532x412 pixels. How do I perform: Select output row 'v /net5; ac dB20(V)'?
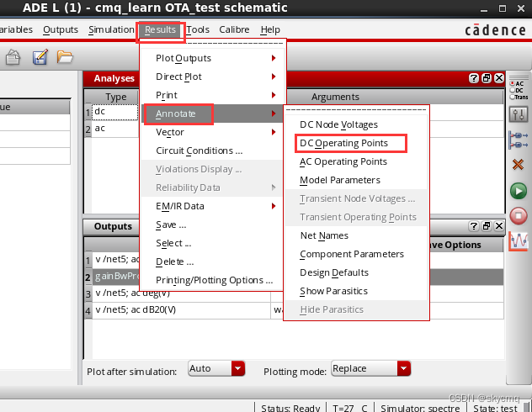[x=181, y=310]
